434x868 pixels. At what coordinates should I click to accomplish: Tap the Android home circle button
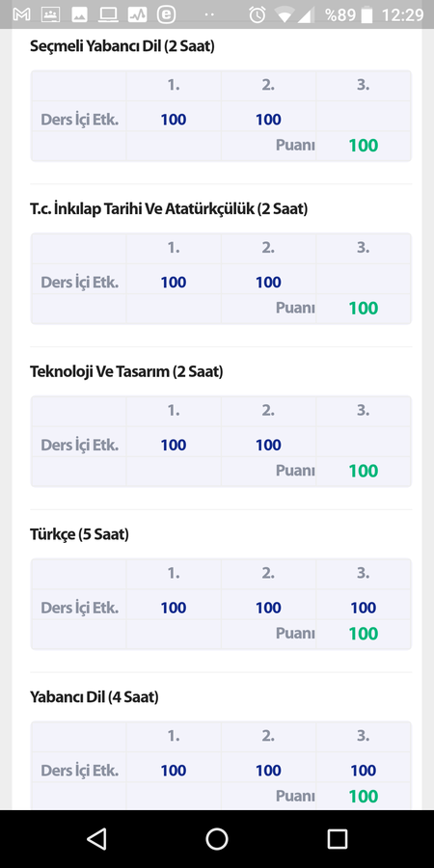(217, 839)
